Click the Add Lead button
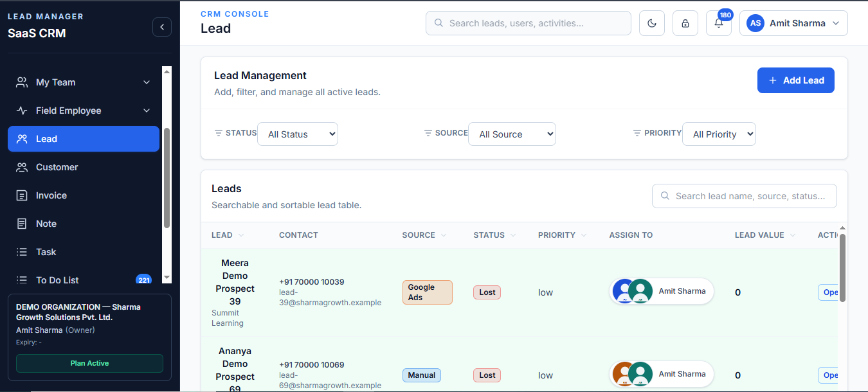The height and width of the screenshot is (392, 868). (x=796, y=80)
